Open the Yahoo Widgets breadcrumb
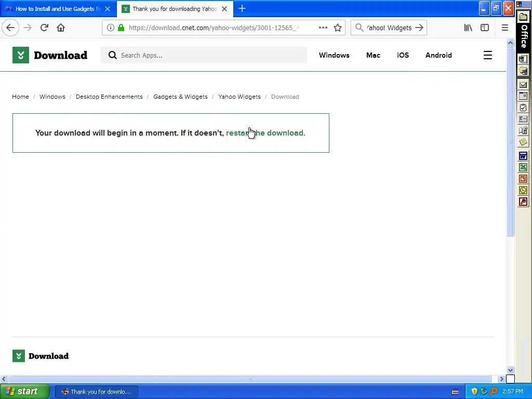532x399 pixels. pyautogui.click(x=240, y=97)
